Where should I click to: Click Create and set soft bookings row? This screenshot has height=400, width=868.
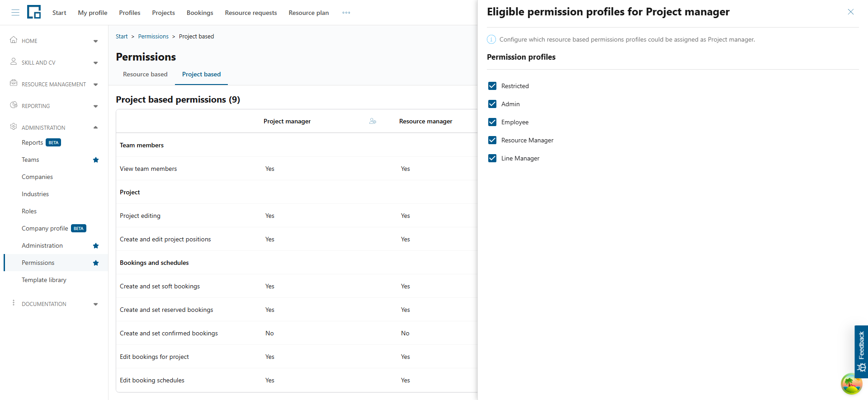click(160, 286)
